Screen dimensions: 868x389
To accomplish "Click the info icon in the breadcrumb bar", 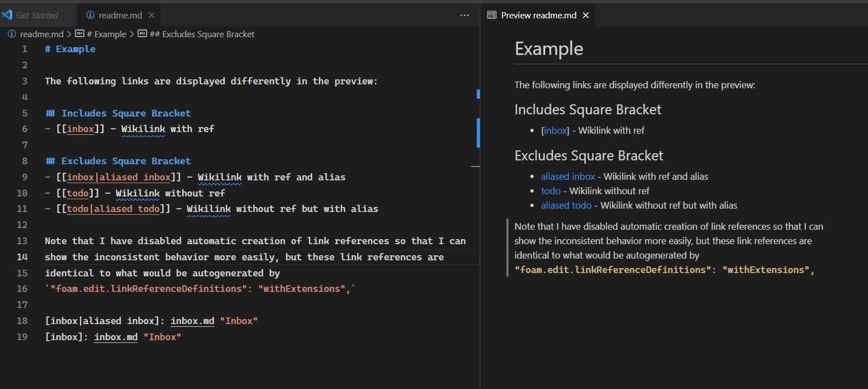I will [x=12, y=34].
